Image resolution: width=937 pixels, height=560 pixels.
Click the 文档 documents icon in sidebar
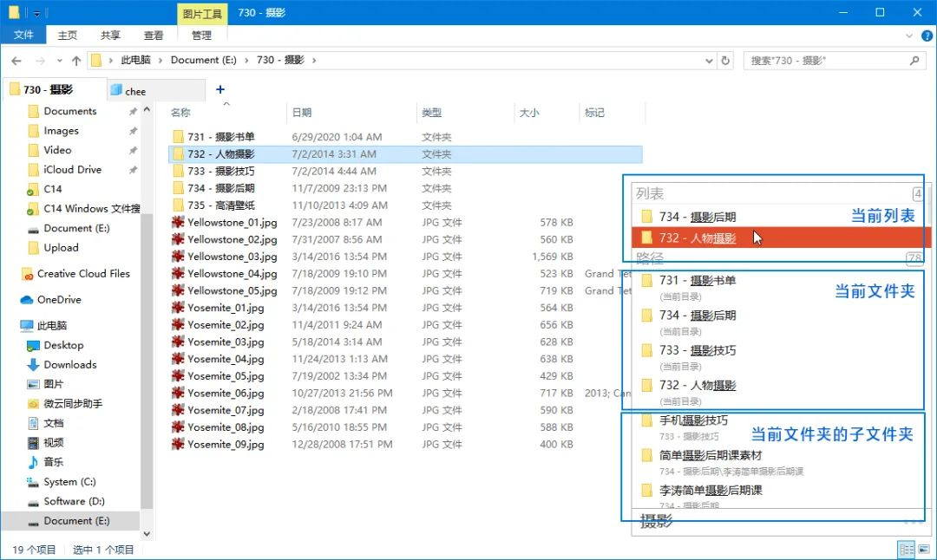coord(34,423)
